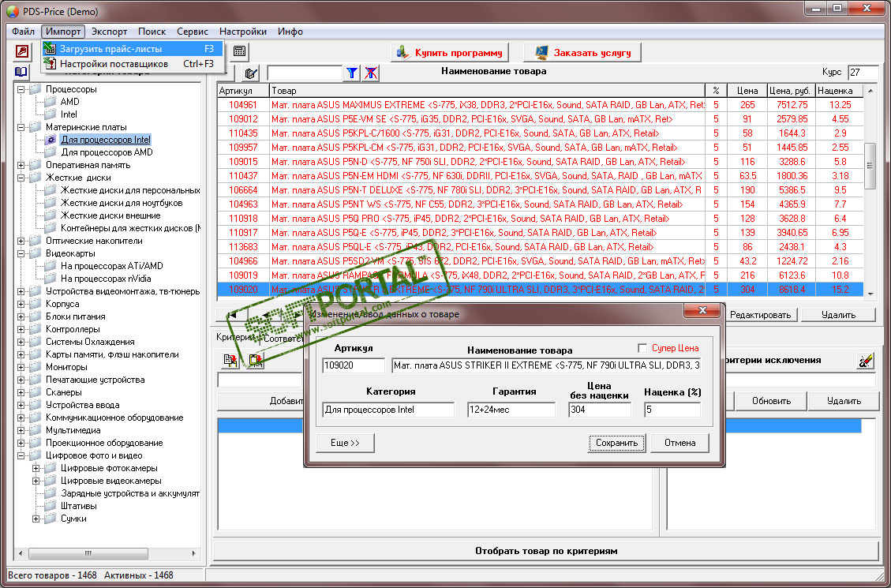Click the red key registration icon
The width and height of the screenshot is (891, 588).
click(x=21, y=52)
